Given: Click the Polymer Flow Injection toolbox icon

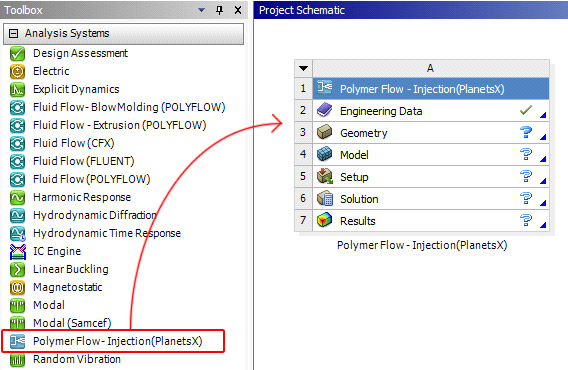Looking at the screenshot, I should (x=17, y=341).
